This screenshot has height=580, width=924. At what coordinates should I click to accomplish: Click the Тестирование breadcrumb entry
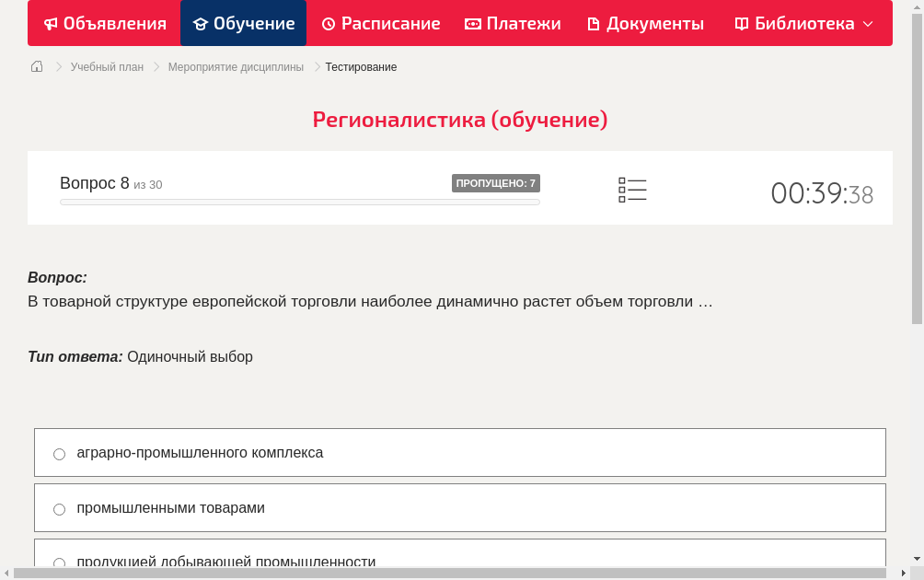[x=361, y=66]
